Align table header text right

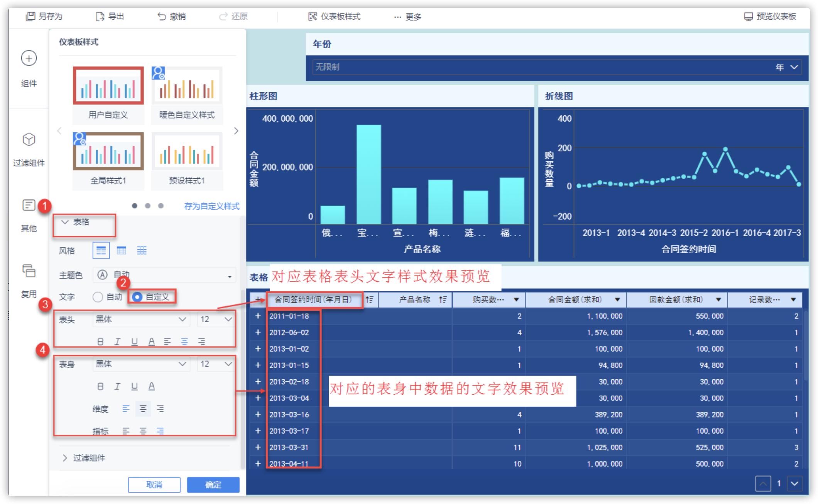[x=201, y=342]
